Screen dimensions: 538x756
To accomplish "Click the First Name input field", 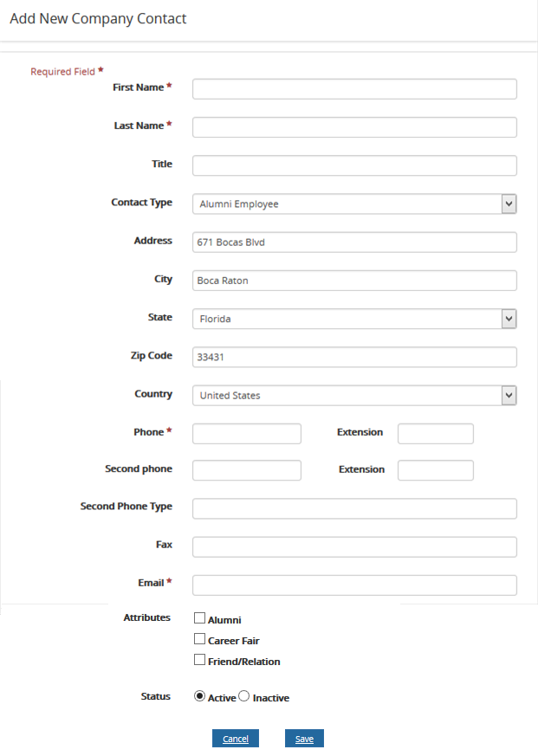I will coord(353,88).
